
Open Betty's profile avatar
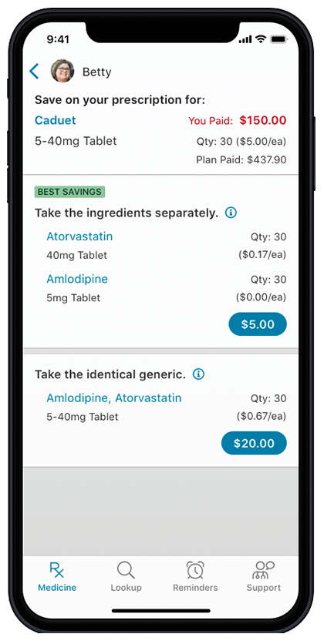coord(62,71)
